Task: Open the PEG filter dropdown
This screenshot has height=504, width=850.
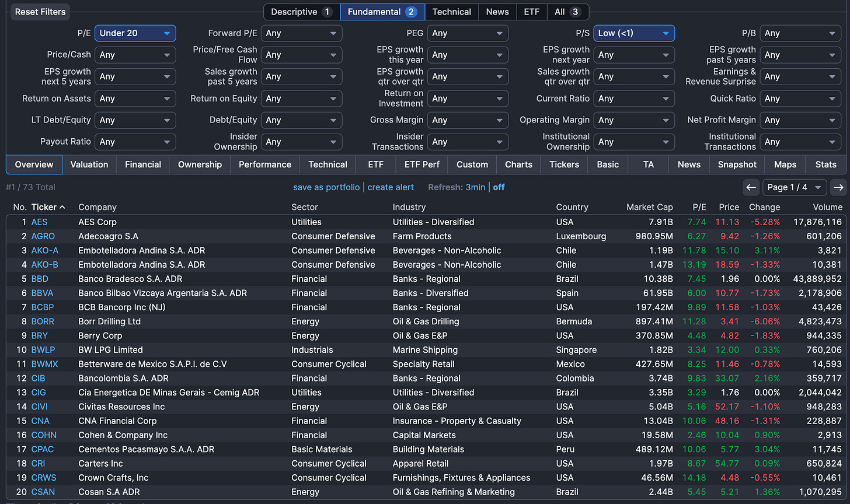Action: coord(468,33)
